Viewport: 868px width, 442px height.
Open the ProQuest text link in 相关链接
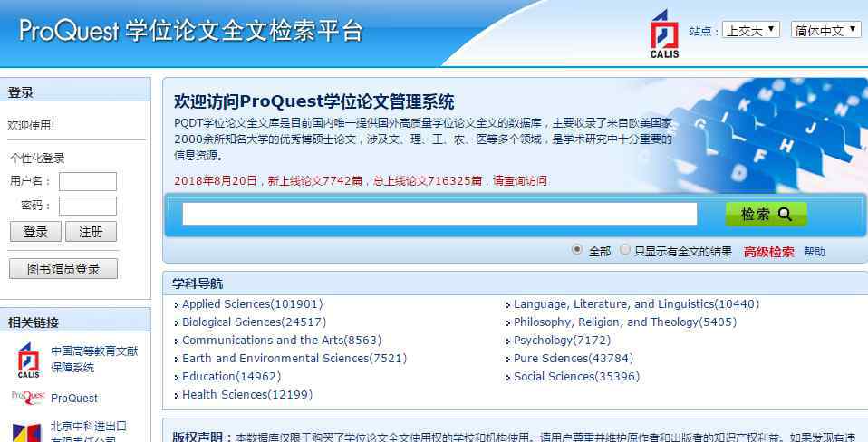point(74,399)
